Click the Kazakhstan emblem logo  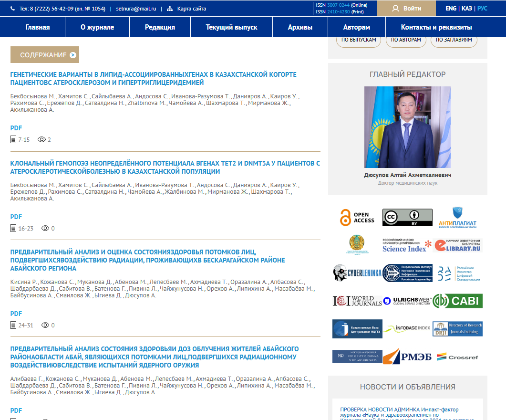(x=357, y=245)
